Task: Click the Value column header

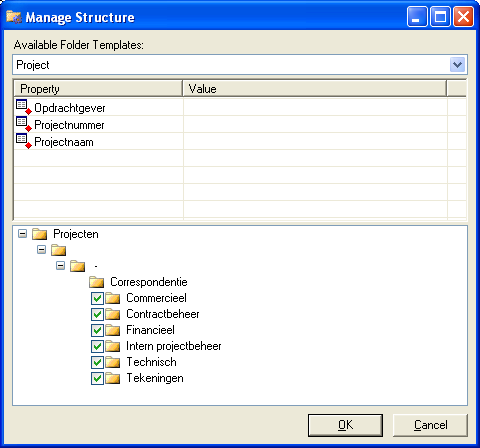Action: [315, 89]
